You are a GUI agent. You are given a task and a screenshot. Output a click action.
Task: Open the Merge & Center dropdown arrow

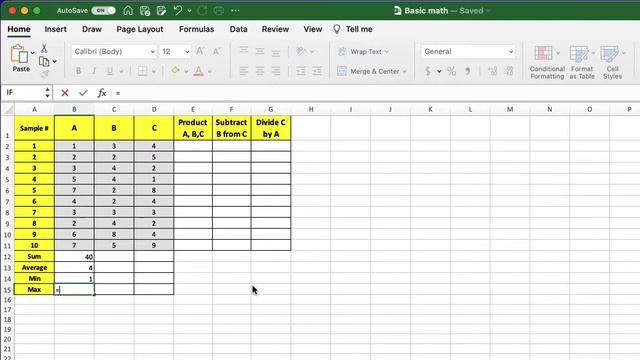[404, 71]
